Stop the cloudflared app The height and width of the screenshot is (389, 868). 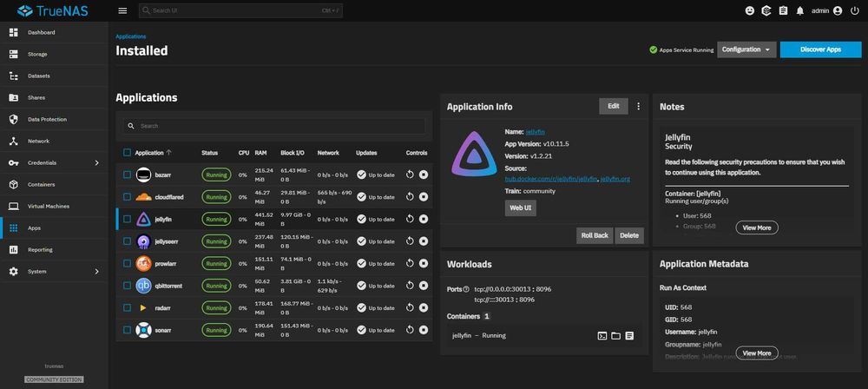(424, 197)
